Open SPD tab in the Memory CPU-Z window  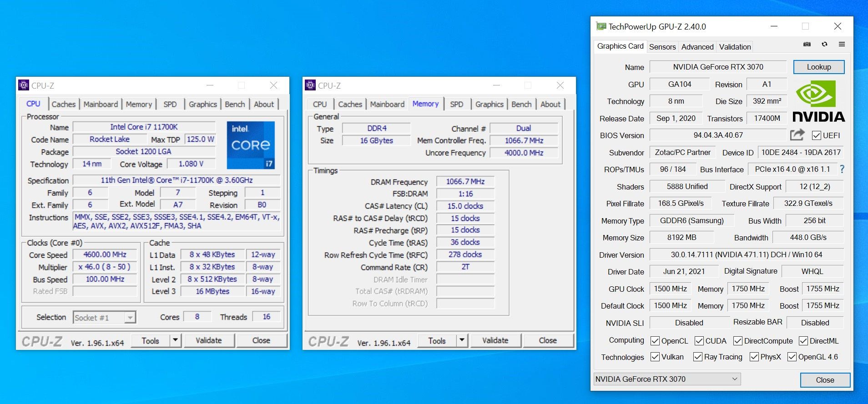pyautogui.click(x=457, y=104)
